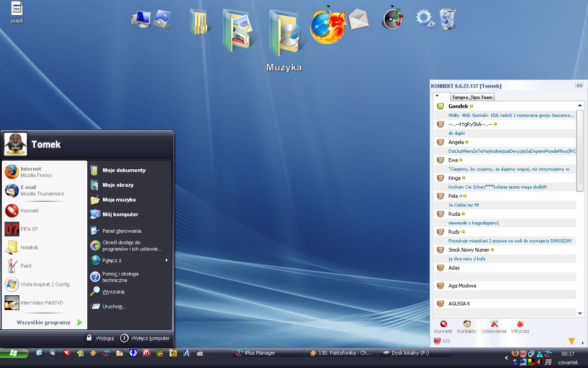Launch InterVideo WinDVD from Start menu
588x368 pixels.
(44, 303)
